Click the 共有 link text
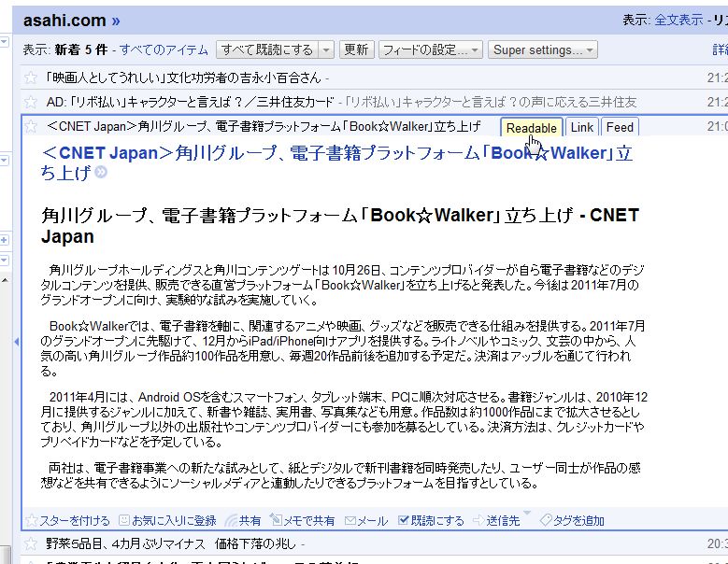Screen dimensions: 728x564 point(250,521)
